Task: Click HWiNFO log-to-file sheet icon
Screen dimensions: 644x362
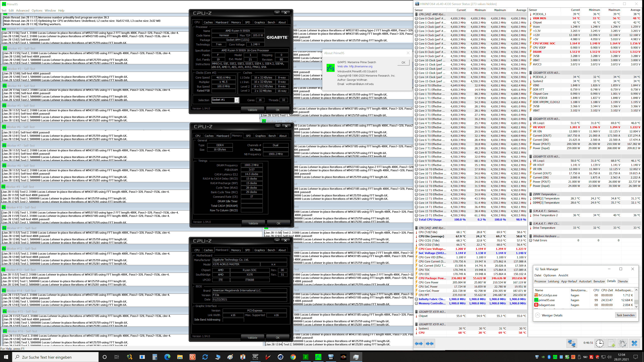Action: tap(611, 343)
